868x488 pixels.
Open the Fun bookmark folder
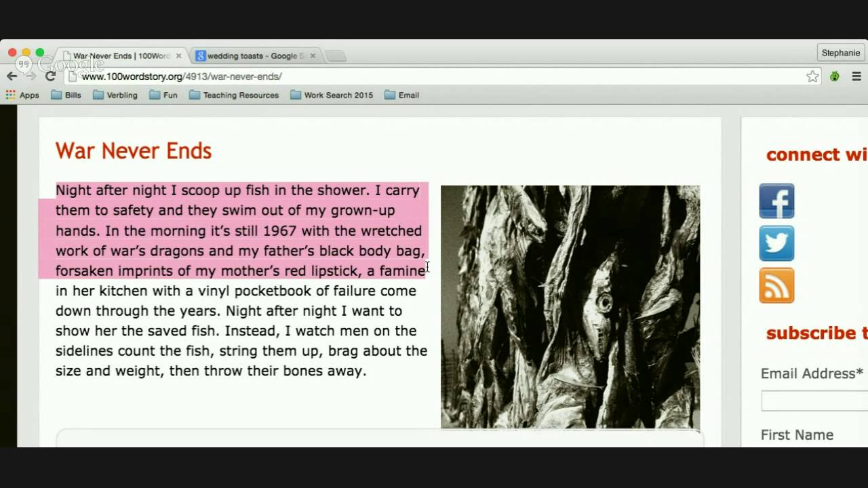coord(163,95)
